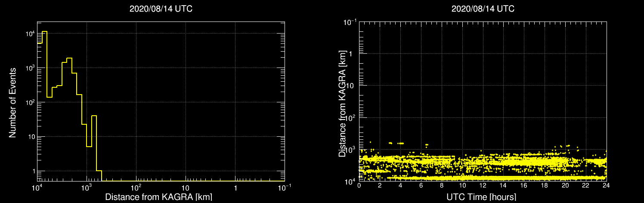Click hour 14 on the UTC time axis
This screenshot has height=203, width=644.
504,186
